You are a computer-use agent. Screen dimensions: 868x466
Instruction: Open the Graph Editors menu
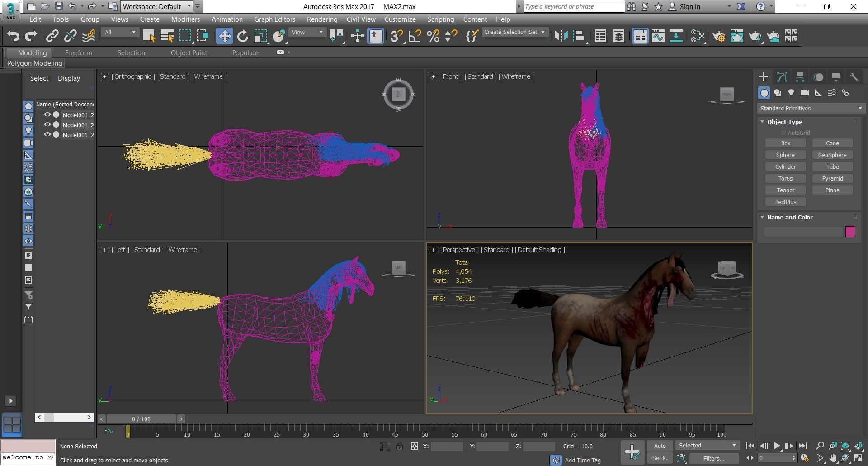pyautogui.click(x=274, y=19)
